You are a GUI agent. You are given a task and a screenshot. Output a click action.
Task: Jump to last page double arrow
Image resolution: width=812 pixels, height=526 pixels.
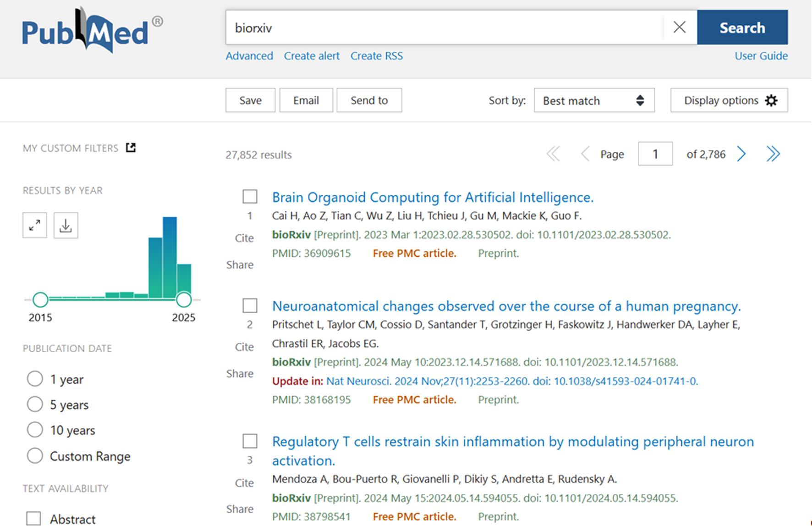point(773,154)
